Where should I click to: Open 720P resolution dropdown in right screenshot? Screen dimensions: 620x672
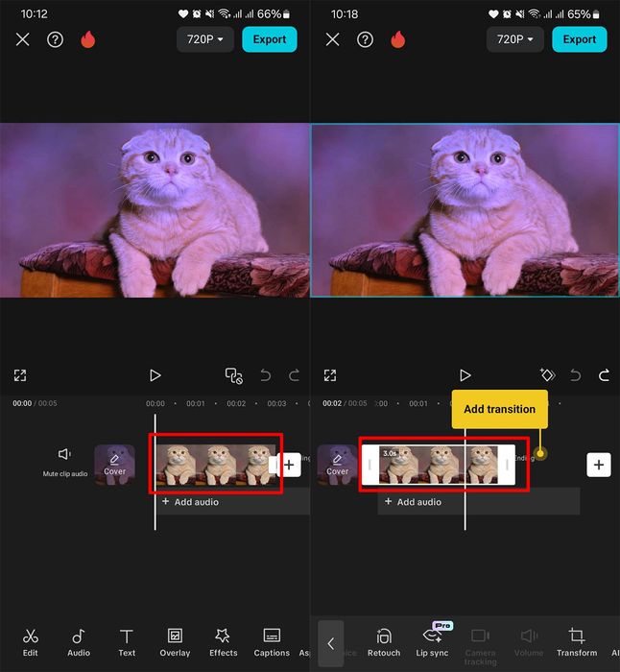click(x=515, y=39)
